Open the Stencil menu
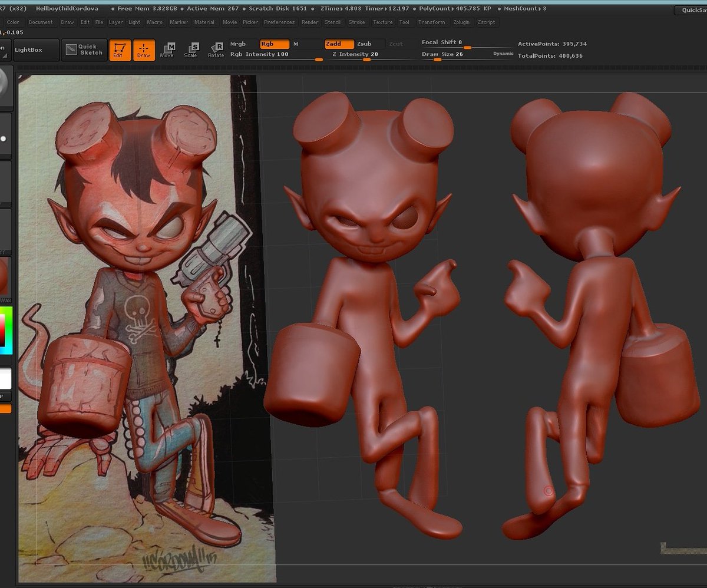The height and width of the screenshot is (588, 707). tap(333, 22)
